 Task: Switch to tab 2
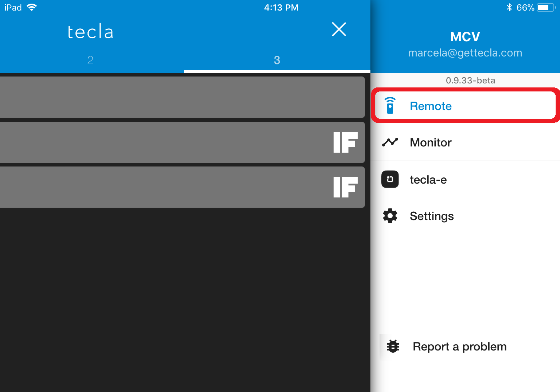coord(90,60)
